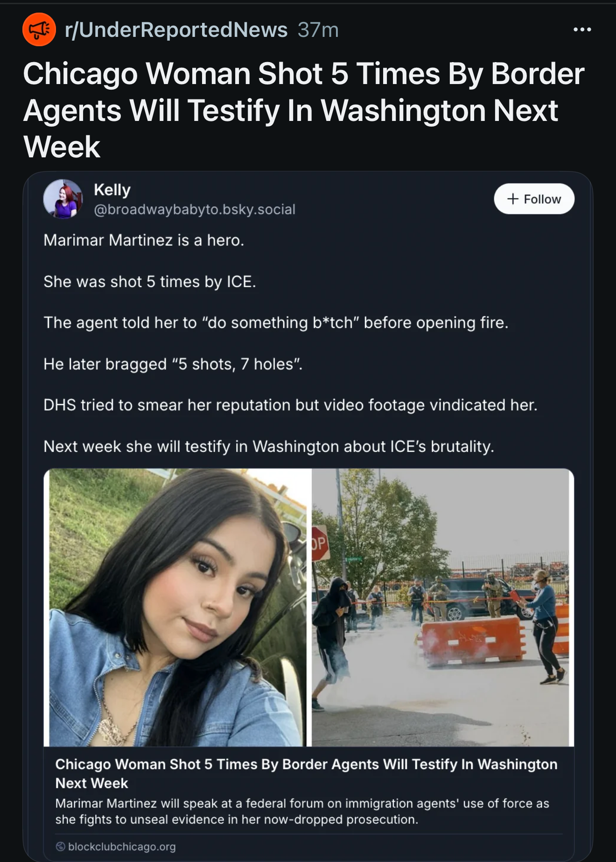Open the selfie photo of woman in denim jacket
The width and height of the screenshot is (616, 862).
pyautogui.click(x=177, y=608)
